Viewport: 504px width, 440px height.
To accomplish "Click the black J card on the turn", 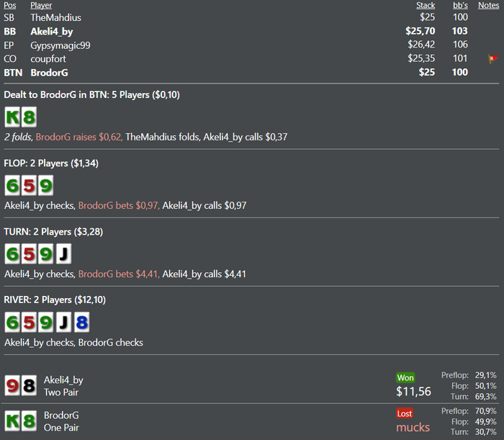I will point(63,254).
